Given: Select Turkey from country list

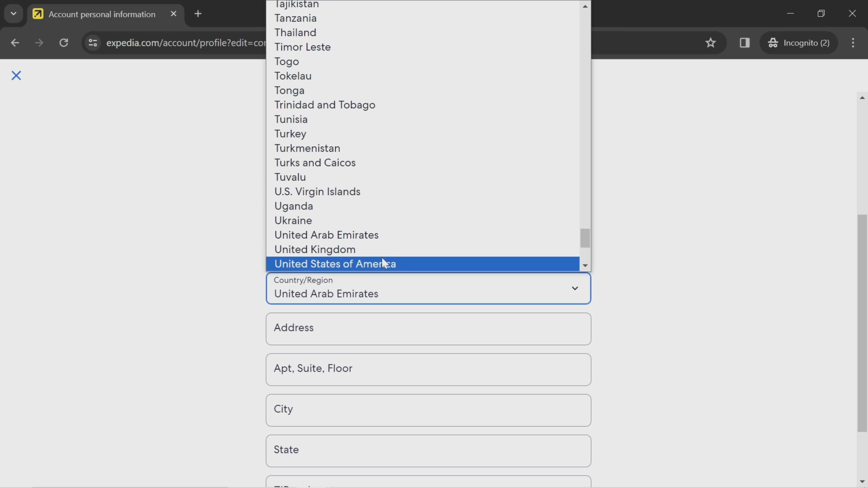Looking at the screenshot, I should tap(290, 134).
